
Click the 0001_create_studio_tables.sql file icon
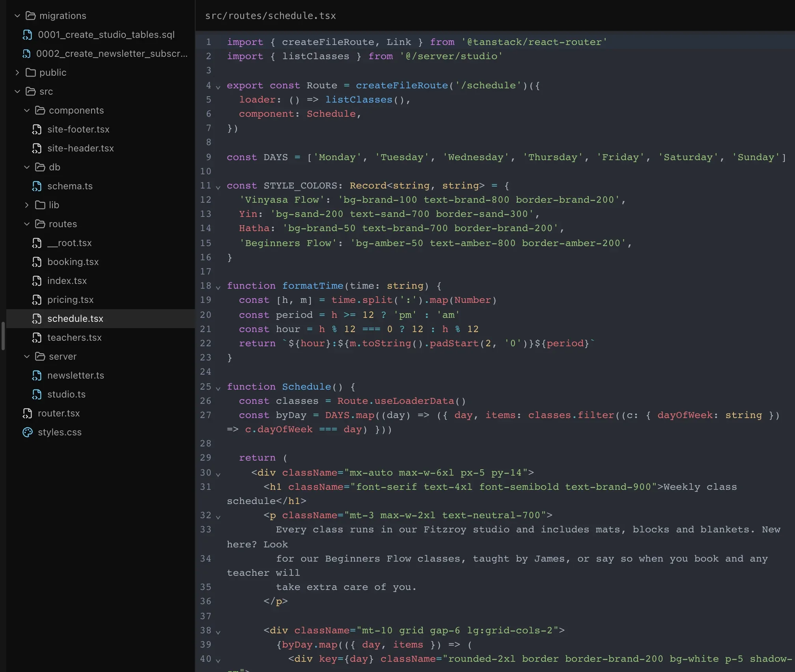pos(27,35)
